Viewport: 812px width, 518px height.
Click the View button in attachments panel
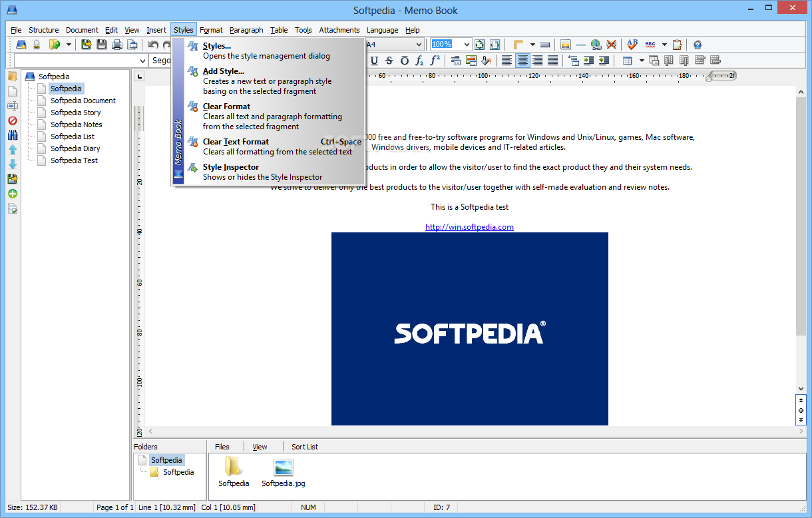click(260, 447)
